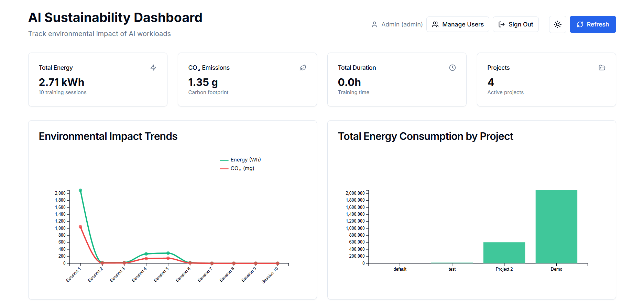Screen dimensions: 644x304
Task: Click the clock icon on Total Duration
Action: pos(452,68)
